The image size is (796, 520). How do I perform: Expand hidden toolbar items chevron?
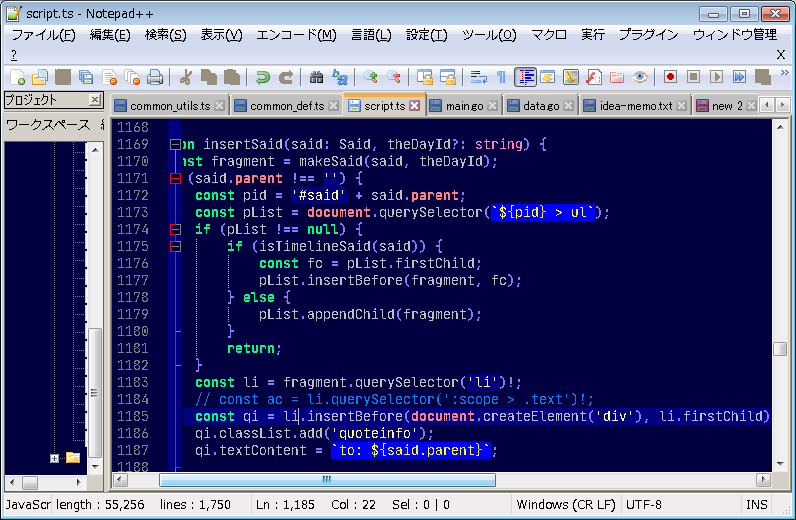[x=784, y=73]
